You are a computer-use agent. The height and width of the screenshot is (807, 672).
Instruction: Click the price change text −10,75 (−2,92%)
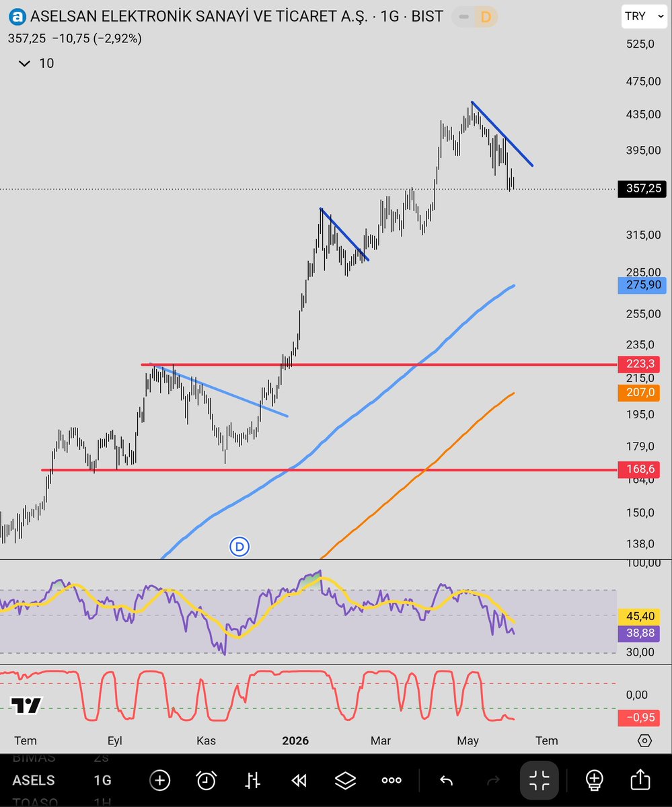click(x=96, y=38)
